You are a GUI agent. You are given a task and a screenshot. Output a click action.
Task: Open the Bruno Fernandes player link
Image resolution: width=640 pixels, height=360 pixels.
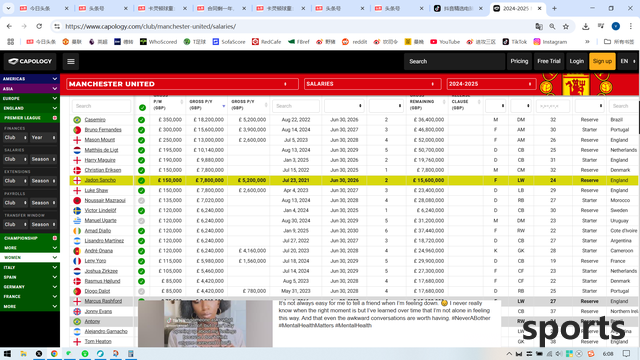click(103, 130)
